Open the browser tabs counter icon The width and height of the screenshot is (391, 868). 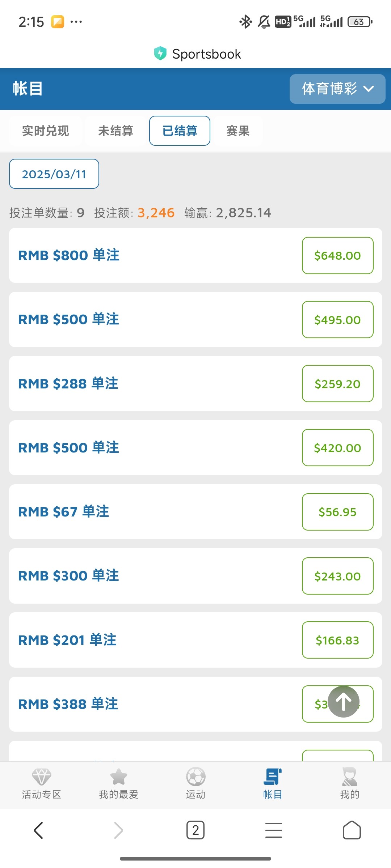195,830
